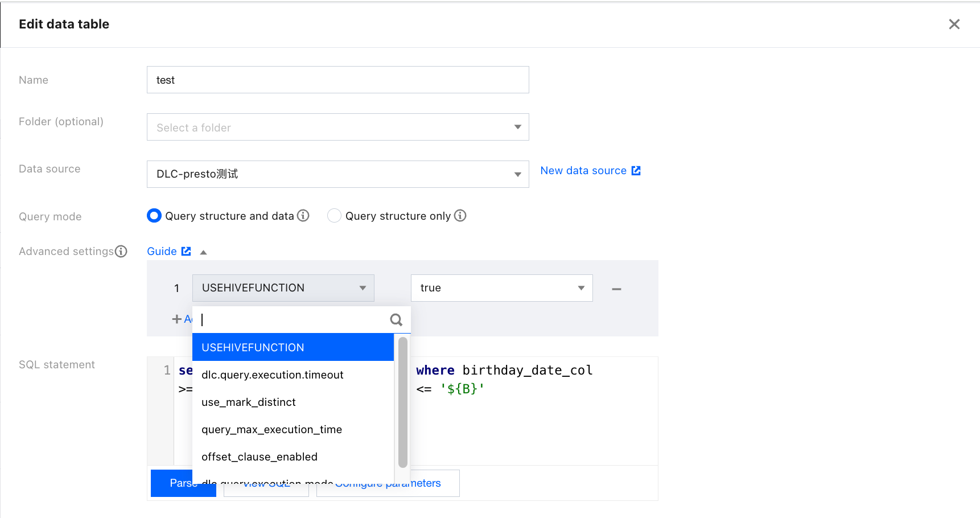980x518 pixels.
Task: Close the Edit data table dialog
Action: 954,24
